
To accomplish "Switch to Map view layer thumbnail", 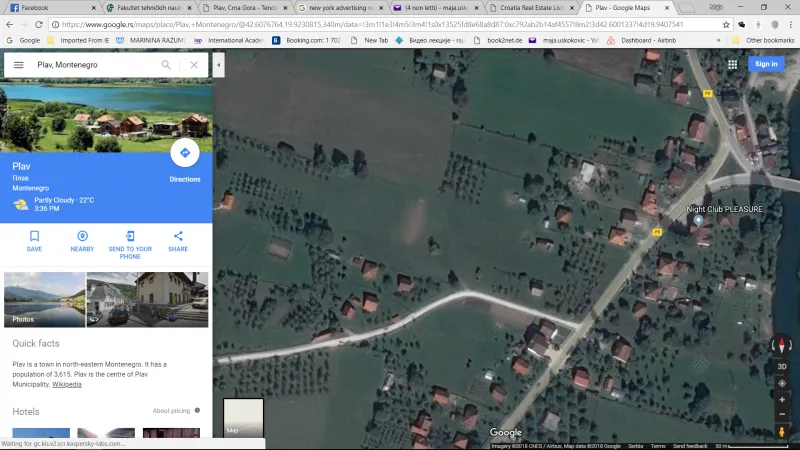I will coord(243,418).
